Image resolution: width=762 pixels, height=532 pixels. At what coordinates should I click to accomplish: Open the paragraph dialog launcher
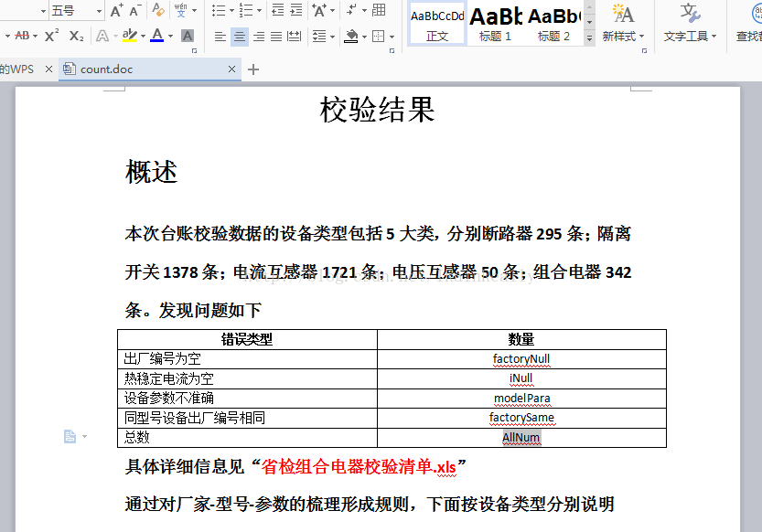tap(392, 50)
